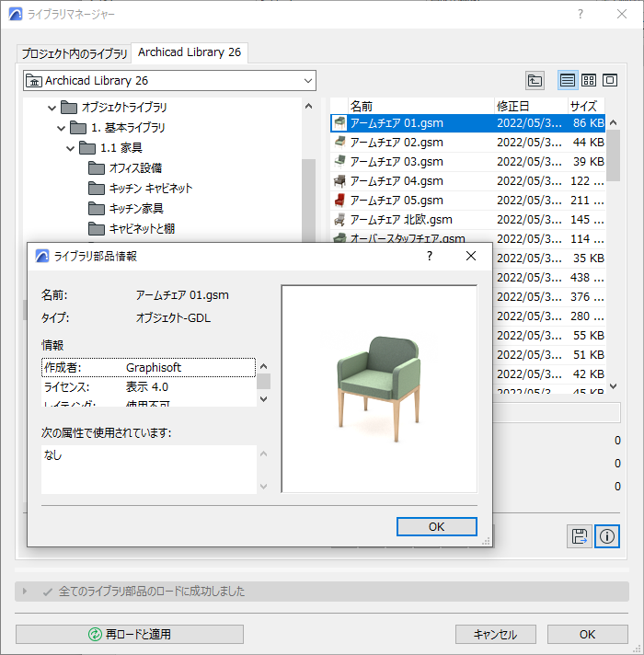Select キッチン キャビネット folder
Viewport: 644px width, 655px height.
point(151,189)
